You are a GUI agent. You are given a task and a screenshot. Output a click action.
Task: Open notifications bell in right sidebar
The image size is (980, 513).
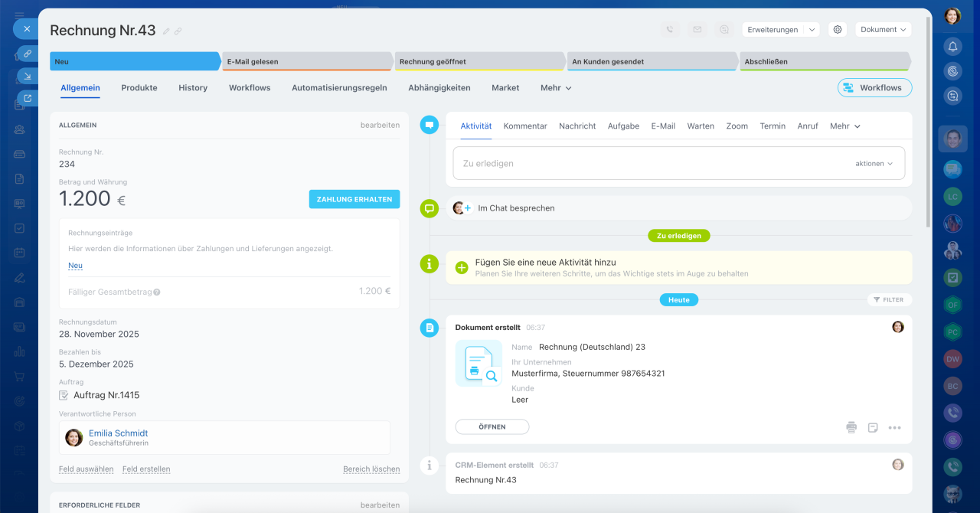[952, 47]
